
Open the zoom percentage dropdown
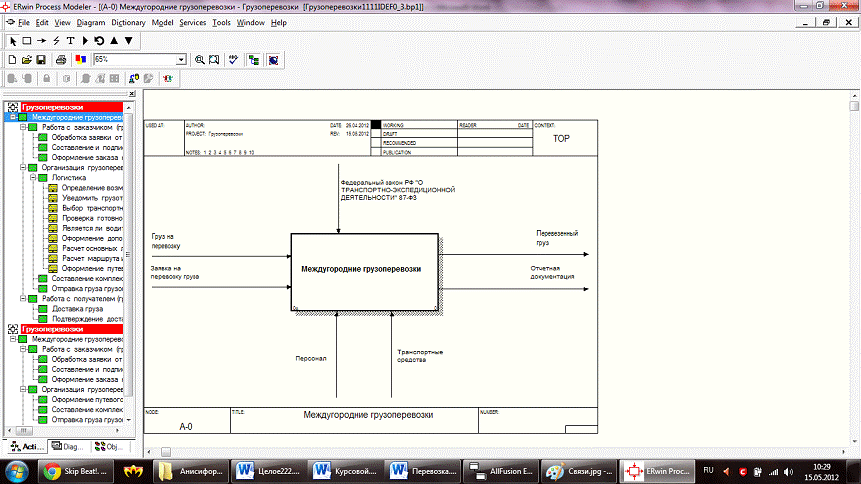pyautogui.click(x=181, y=60)
